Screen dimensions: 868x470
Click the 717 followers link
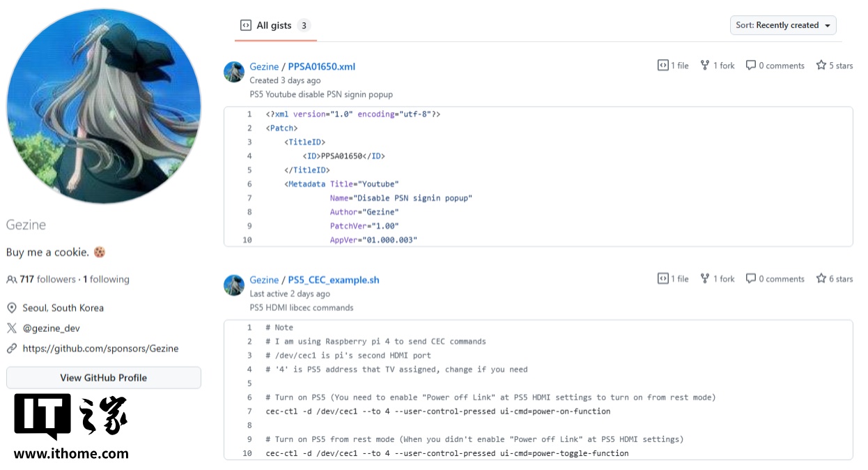(47, 280)
